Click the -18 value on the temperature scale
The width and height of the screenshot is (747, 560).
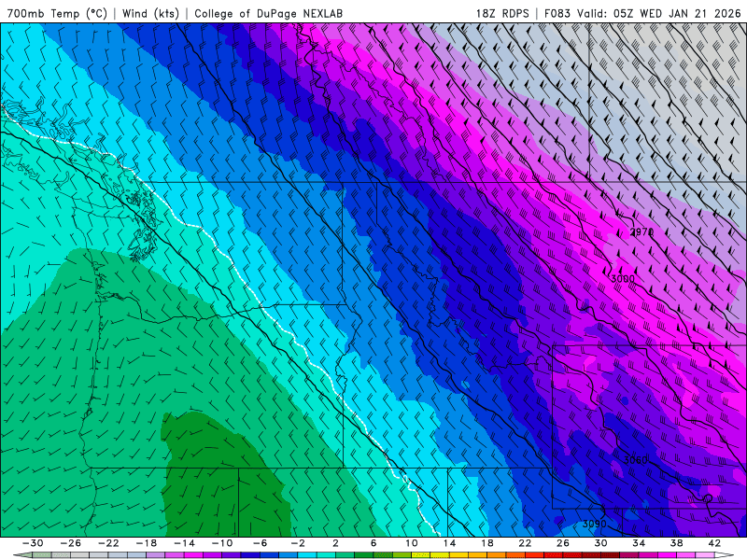pyautogui.click(x=147, y=543)
